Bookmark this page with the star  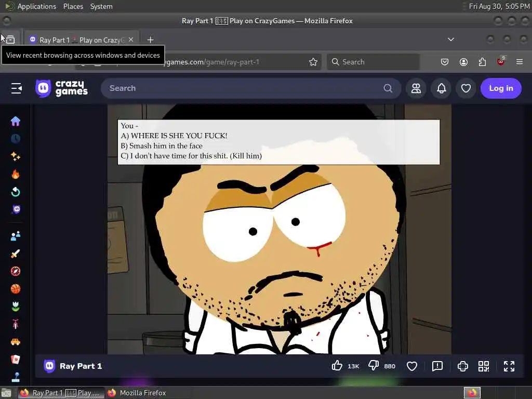(x=313, y=62)
